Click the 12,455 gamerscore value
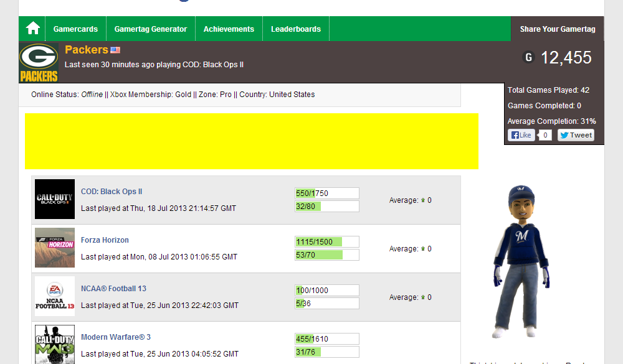623x364 pixels. coord(566,58)
